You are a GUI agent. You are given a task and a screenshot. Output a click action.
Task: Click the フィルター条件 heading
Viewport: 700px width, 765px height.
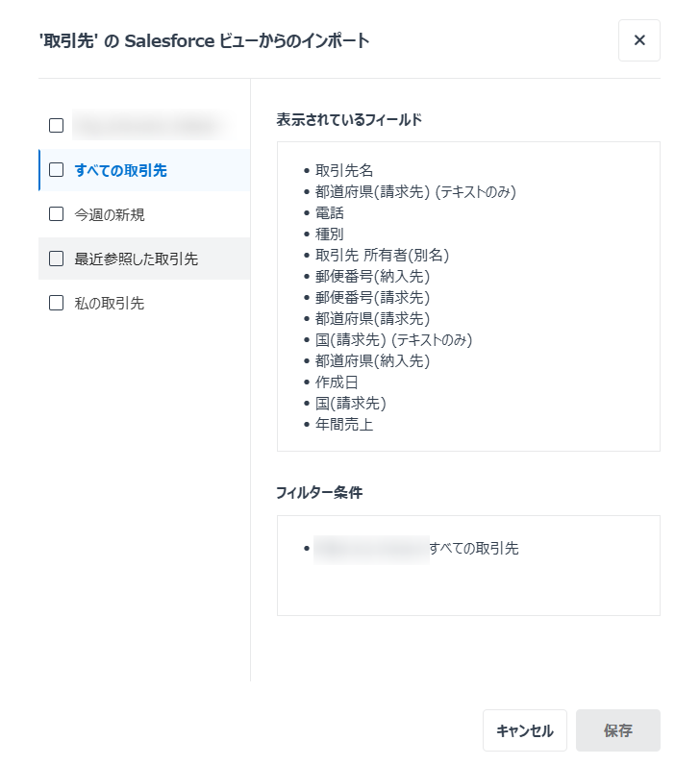(x=319, y=493)
